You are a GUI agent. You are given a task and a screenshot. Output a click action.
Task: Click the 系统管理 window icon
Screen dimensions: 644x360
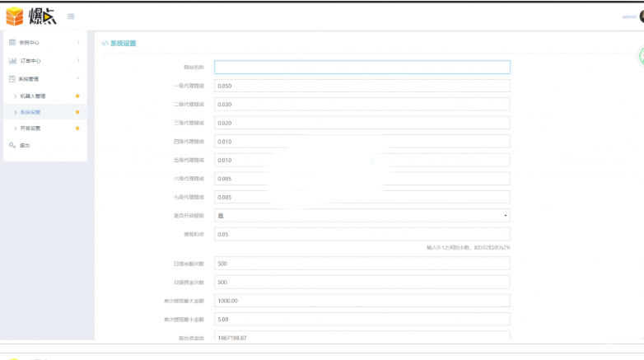[12, 79]
